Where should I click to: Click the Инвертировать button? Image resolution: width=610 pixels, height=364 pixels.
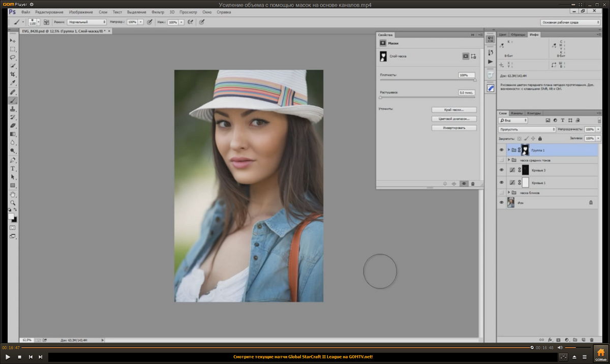[x=454, y=128]
